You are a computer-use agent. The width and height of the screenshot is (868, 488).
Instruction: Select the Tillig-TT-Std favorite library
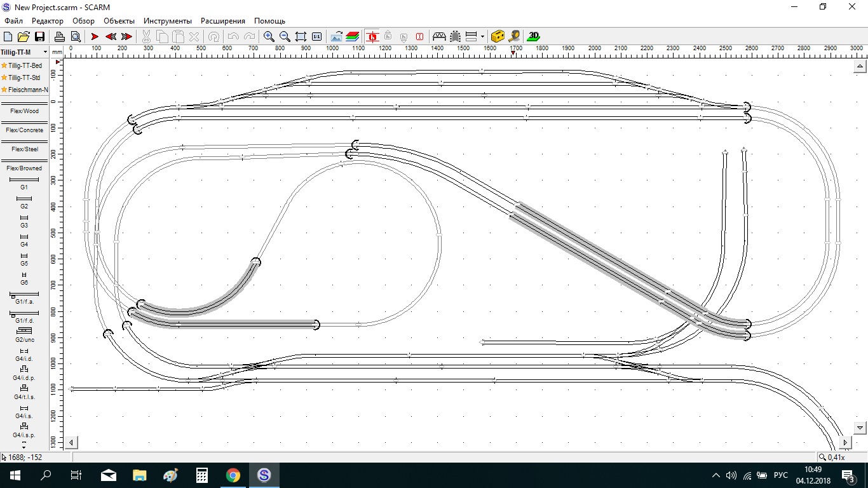[x=24, y=78]
